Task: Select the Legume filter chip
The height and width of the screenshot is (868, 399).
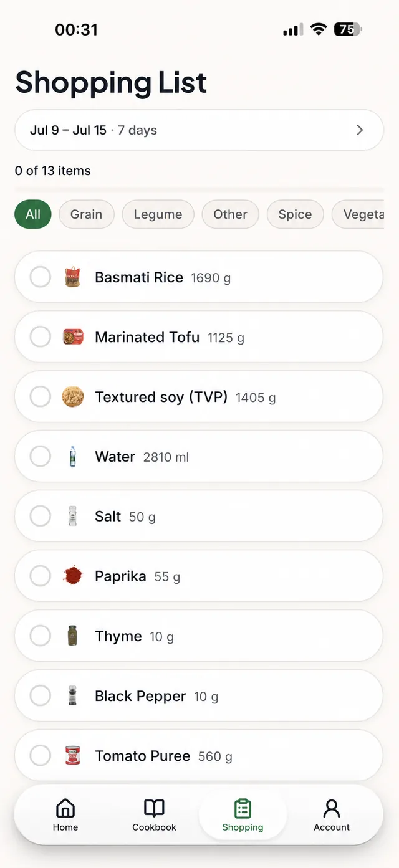Action: tap(158, 214)
